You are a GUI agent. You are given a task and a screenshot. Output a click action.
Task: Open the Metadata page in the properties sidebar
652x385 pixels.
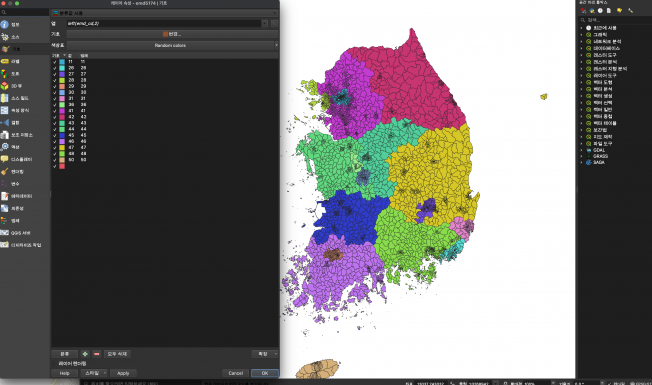click(x=24, y=196)
